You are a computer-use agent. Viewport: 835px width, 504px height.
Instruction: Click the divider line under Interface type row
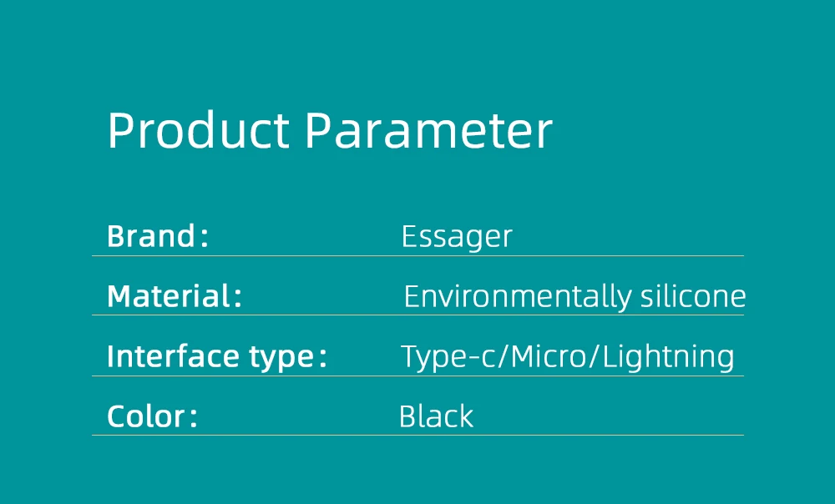(x=417, y=375)
